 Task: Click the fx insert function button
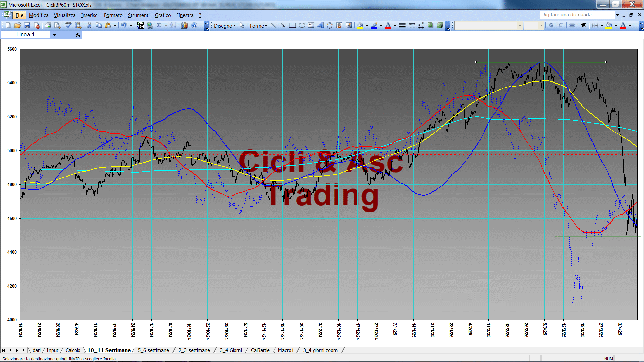click(x=78, y=35)
